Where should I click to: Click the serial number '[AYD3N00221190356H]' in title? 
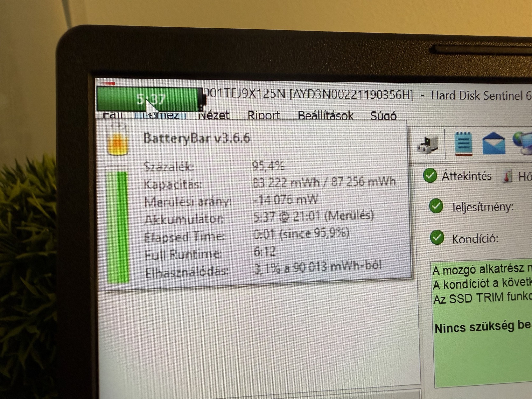pyautogui.click(x=351, y=95)
